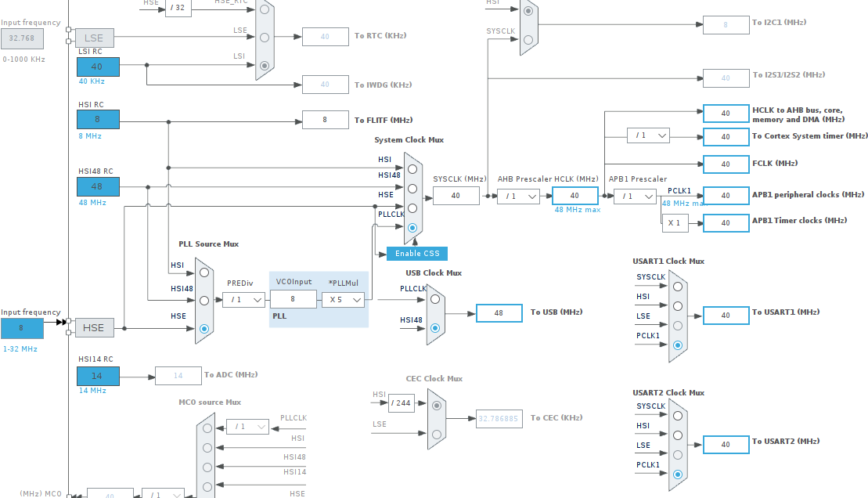Screen dimensions: 868x498
Task: Open the PLLMul multiplier dropdown
Action: pyautogui.click(x=342, y=299)
